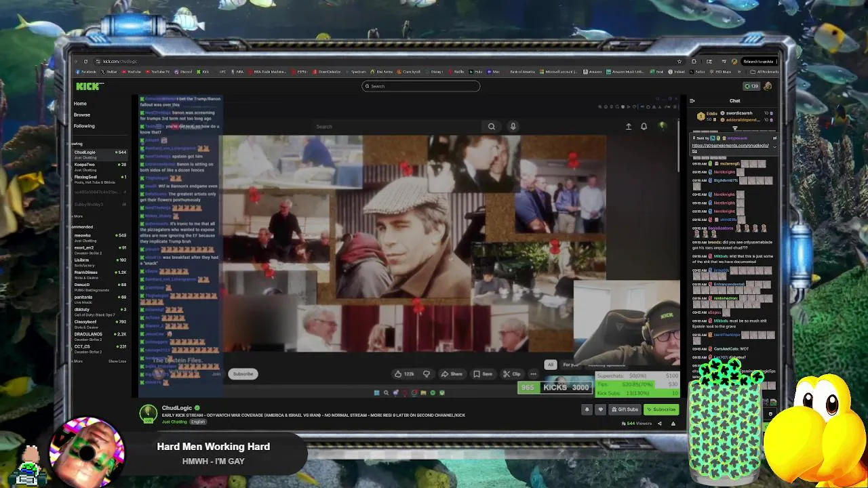Open recommended channel Danucd
This screenshot has height=488, width=868.
tap(100, 286)
